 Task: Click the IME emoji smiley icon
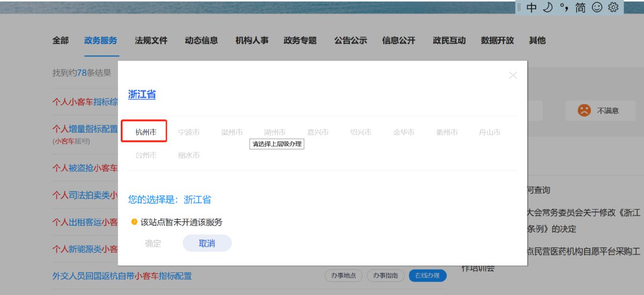click(597, 8)
